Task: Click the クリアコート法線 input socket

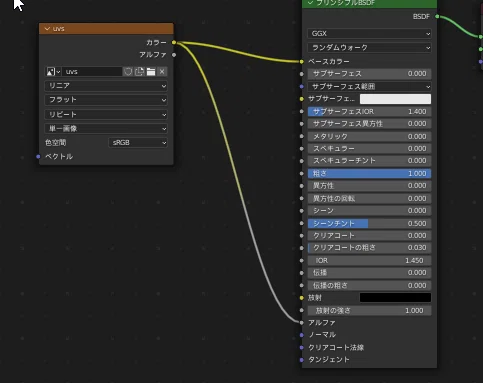Action: click(x=302, y=347)
